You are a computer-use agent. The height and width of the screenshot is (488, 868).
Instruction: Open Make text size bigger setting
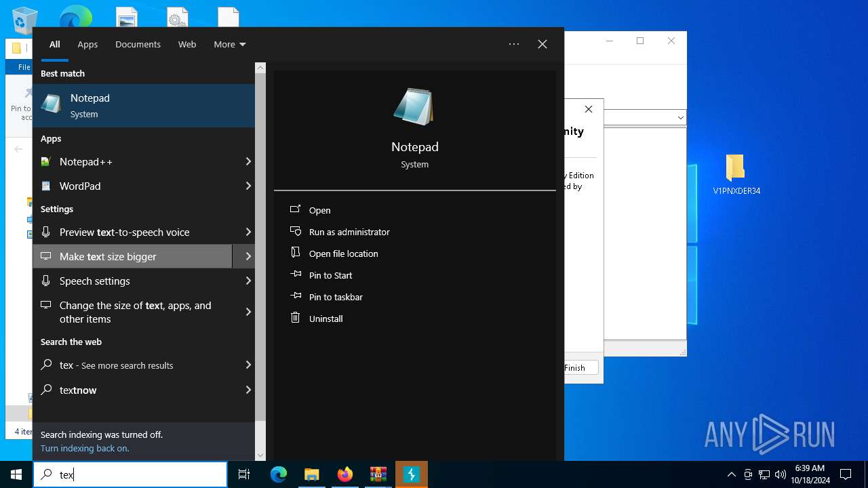click(132, 256)
